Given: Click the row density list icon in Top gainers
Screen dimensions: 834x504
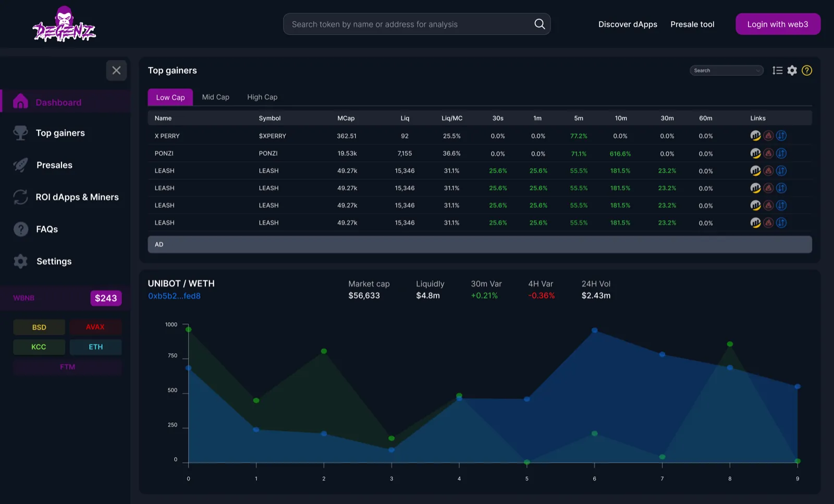Looking at the screenshot, I should [x=777, y=70].
